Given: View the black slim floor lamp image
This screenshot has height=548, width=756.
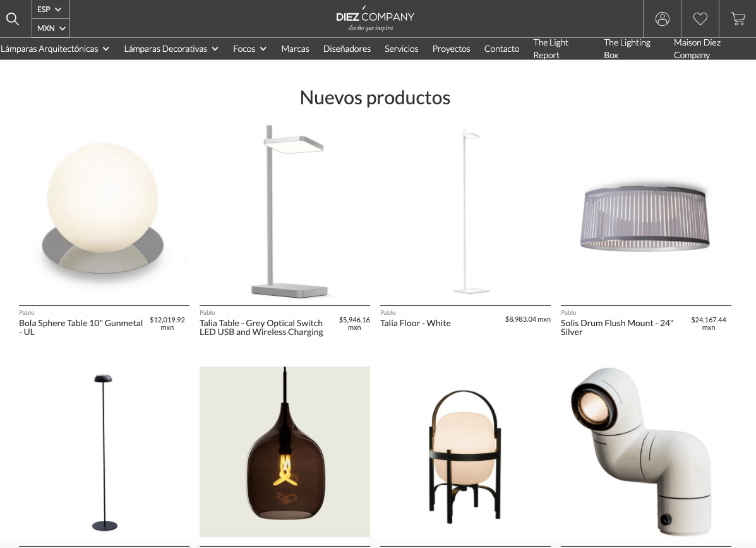Looking at the screenshot, I should [x=104, y=452].
